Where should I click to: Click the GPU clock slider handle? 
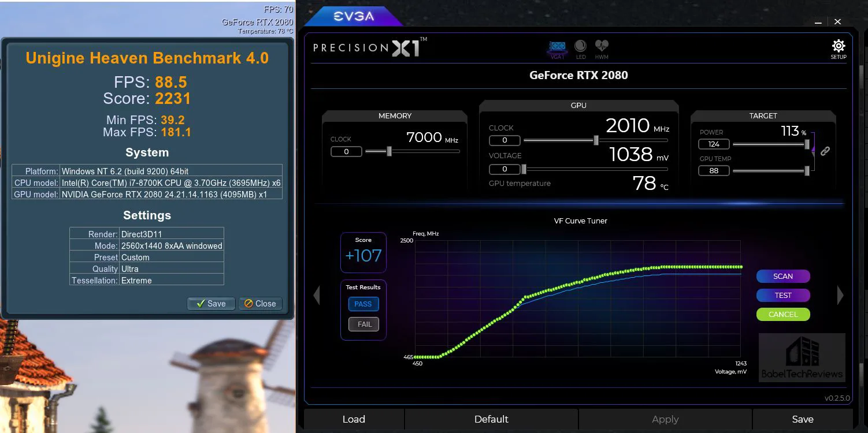(596, 140)
